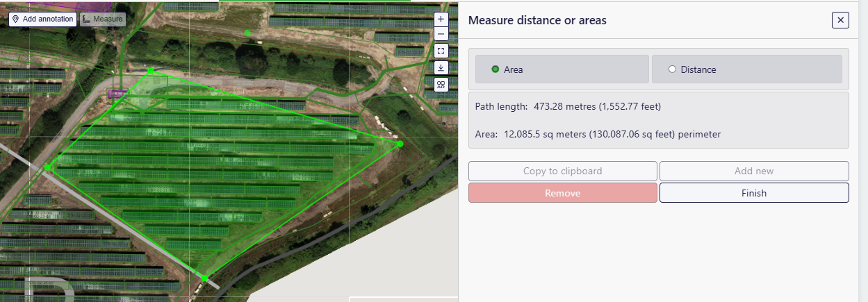This screenshot has width=868, height=302.
Task: Click the purple marker near the polygon's top
Action: (x=116, y=92)
